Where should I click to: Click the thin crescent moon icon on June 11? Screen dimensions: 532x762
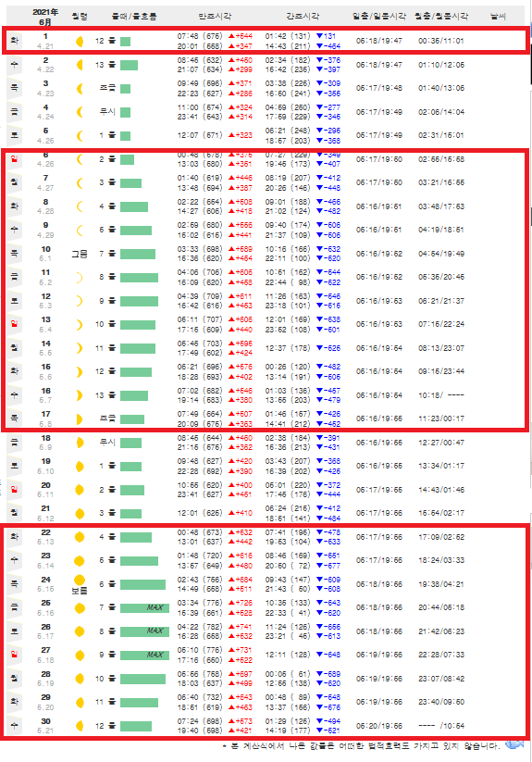(80, 278)
